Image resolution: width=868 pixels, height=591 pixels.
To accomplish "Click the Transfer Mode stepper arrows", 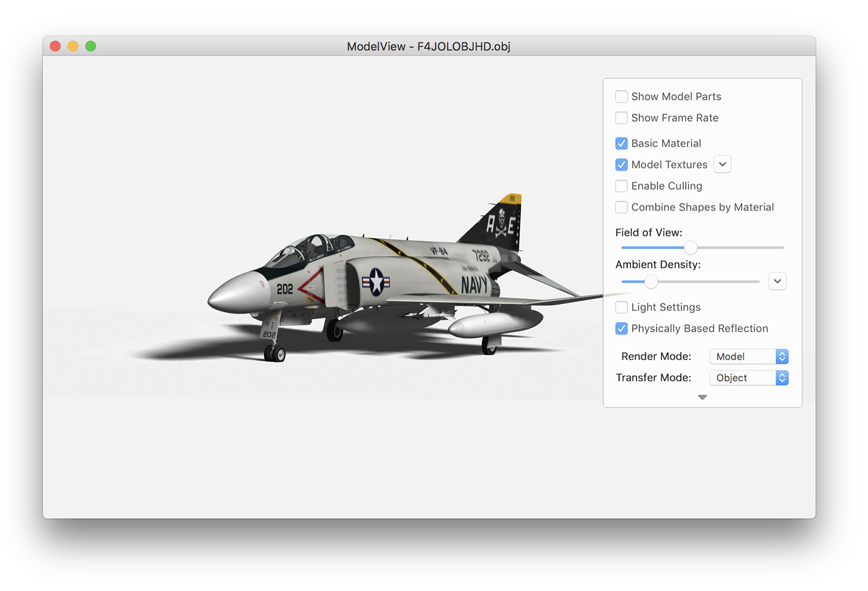I will coord(781,377).
